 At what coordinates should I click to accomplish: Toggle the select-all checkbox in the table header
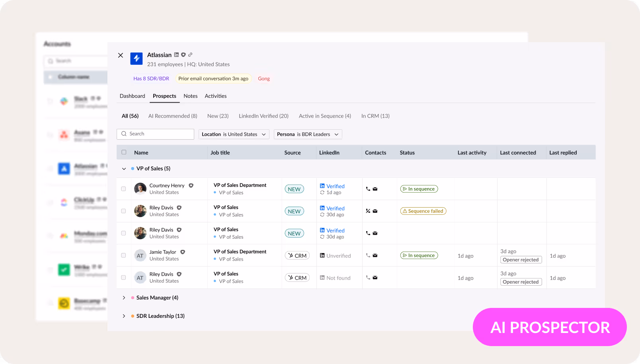[x=124, y=152]
